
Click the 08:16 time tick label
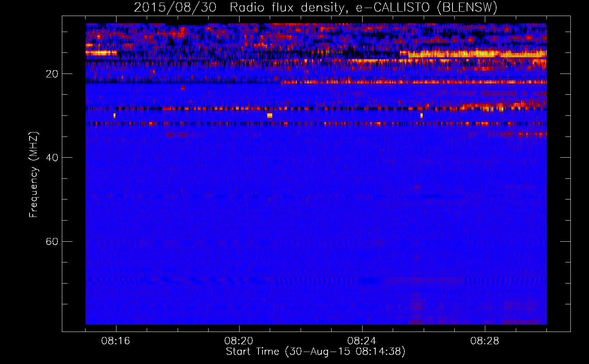pos(116,341)
